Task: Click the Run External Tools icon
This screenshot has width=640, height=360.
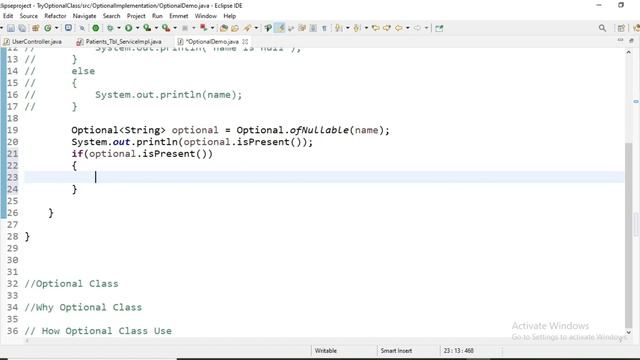Action: (166, 28)
